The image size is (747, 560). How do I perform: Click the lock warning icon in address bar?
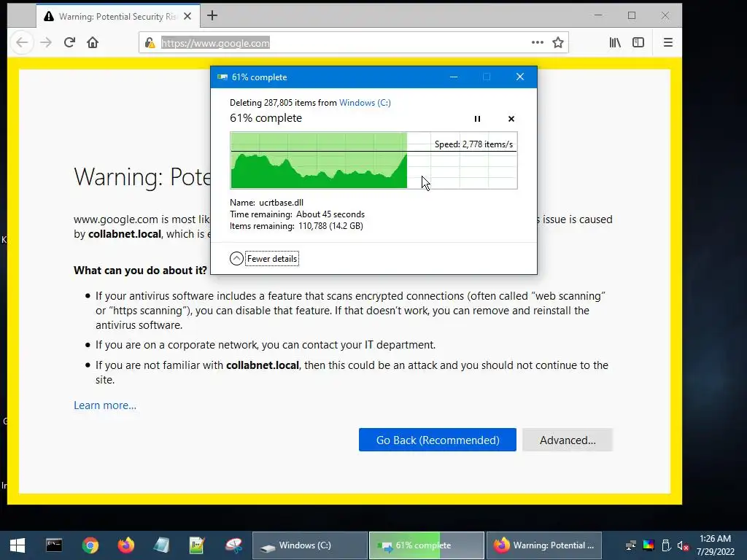[x=150, y=43]
